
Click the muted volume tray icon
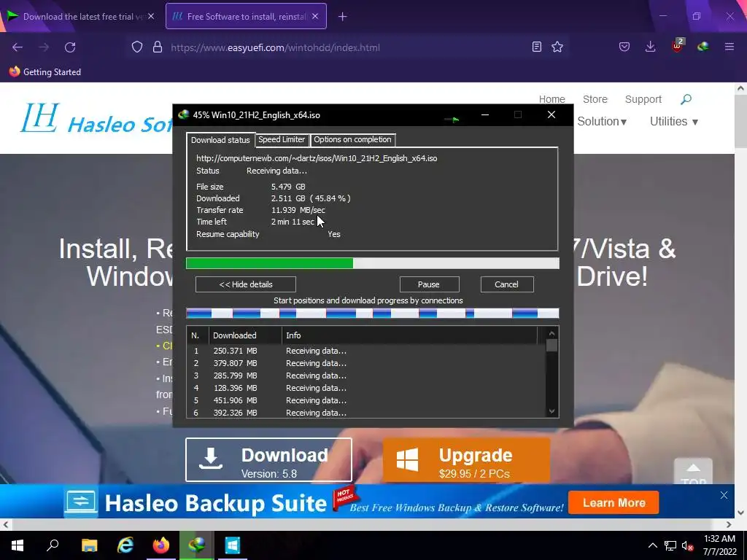pyautogui.click(x=687, y=545)
